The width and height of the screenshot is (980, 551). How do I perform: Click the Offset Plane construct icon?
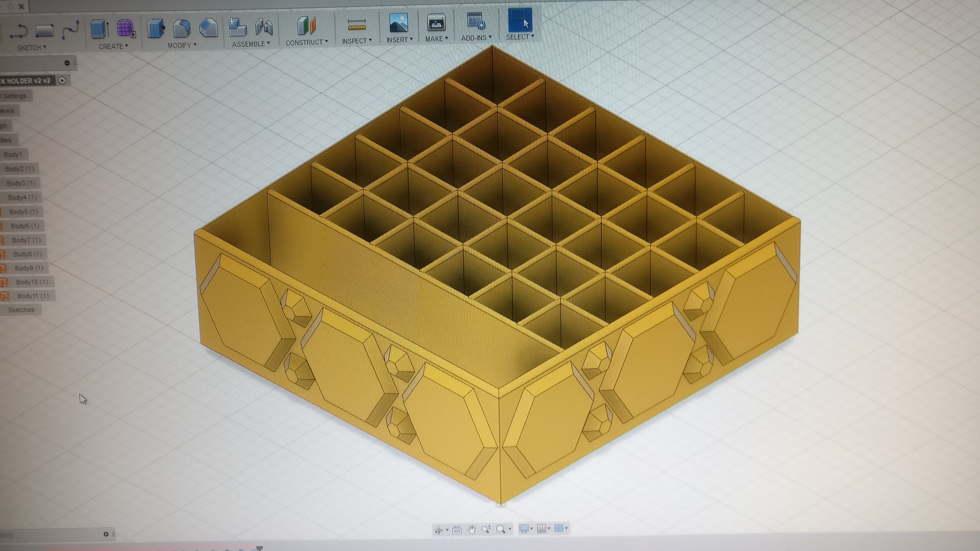pyautogui.click(x=307, y=26)
